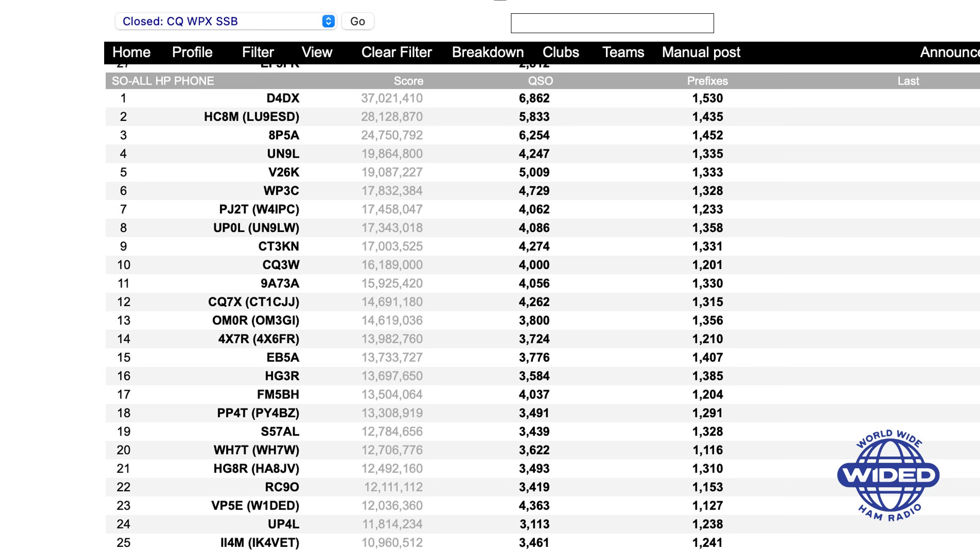Select callsign WH7T (WH7W)
Image resolution: width=980 pixels, height=551 pixels.
[256, 450]
